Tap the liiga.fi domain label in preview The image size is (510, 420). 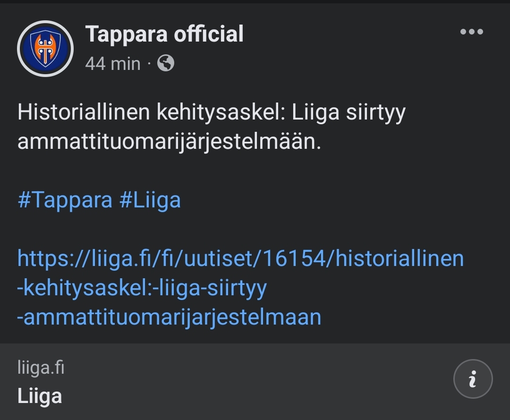coord(41,367)
